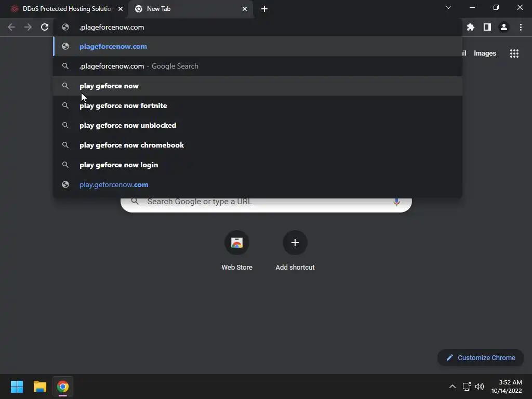Open the Extensions puzzle icon

(x=471, y=27)
